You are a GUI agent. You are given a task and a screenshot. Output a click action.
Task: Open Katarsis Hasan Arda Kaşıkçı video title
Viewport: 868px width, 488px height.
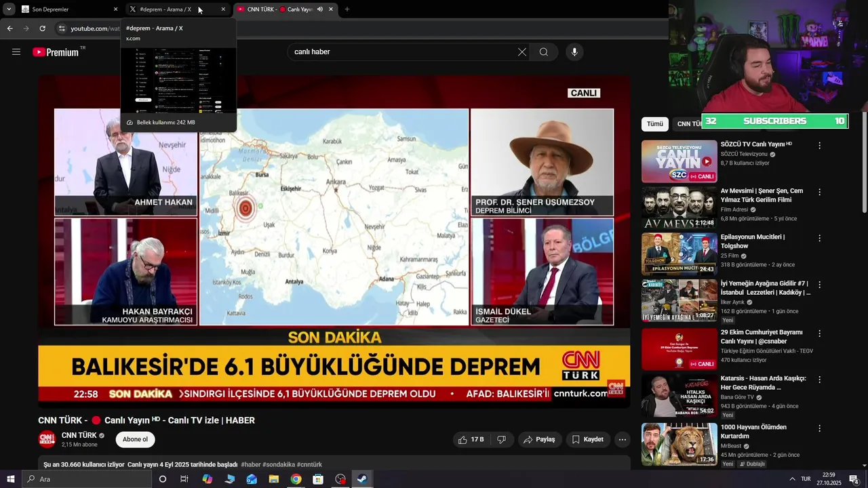764,383
